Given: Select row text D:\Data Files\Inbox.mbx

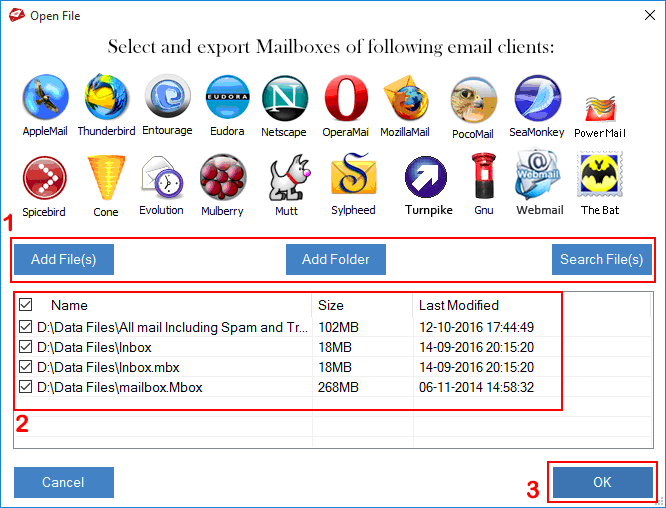Looking at the screenshot, I should pyautogui.click(x=108, y=367).
